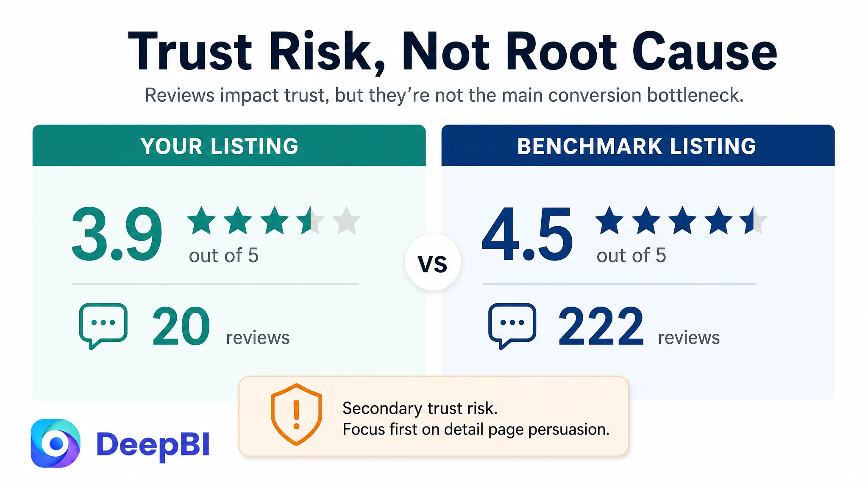Click the 4.5 rating number
868x488 pixels.
coord(527,234)
